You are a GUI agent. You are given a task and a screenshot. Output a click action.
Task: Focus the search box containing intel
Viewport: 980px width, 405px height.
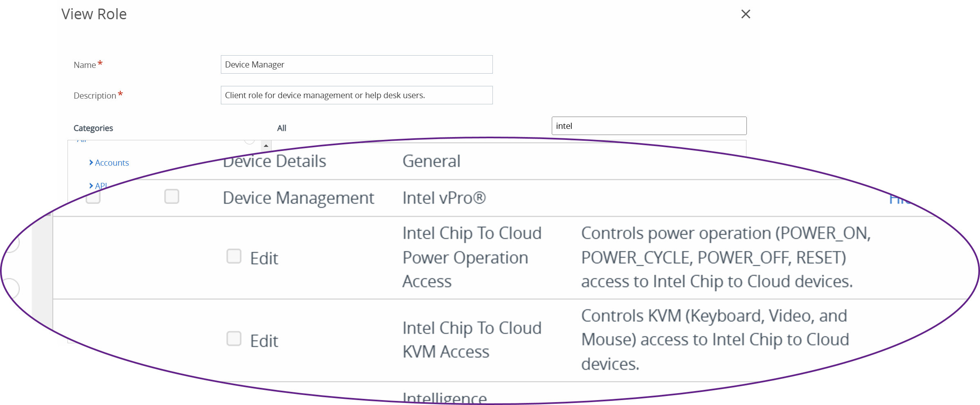point(649,126)
